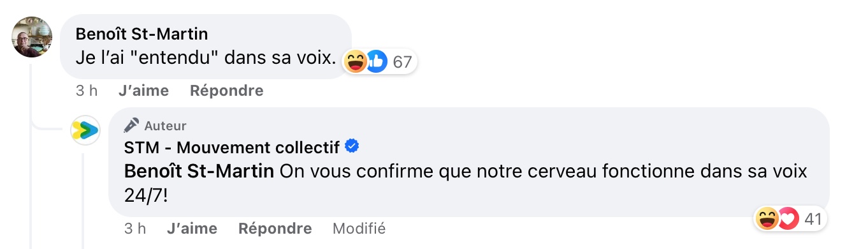Open the 67 reactions list

(402, 63)
